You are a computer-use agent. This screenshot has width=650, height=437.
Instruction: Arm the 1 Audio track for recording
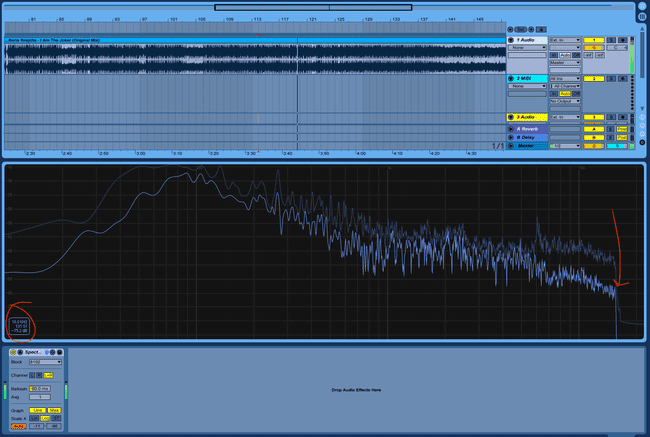pyautogui.click(x=623, y=40)
